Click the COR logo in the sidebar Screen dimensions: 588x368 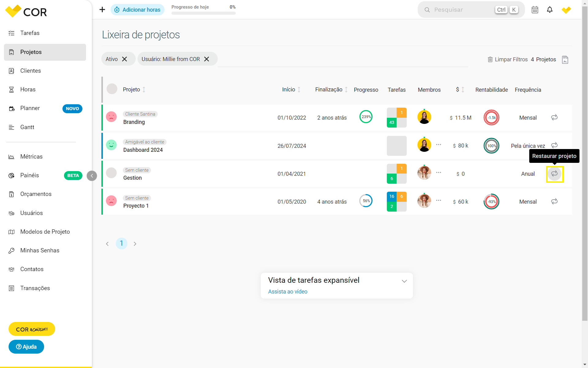click(x=26, y=12)
